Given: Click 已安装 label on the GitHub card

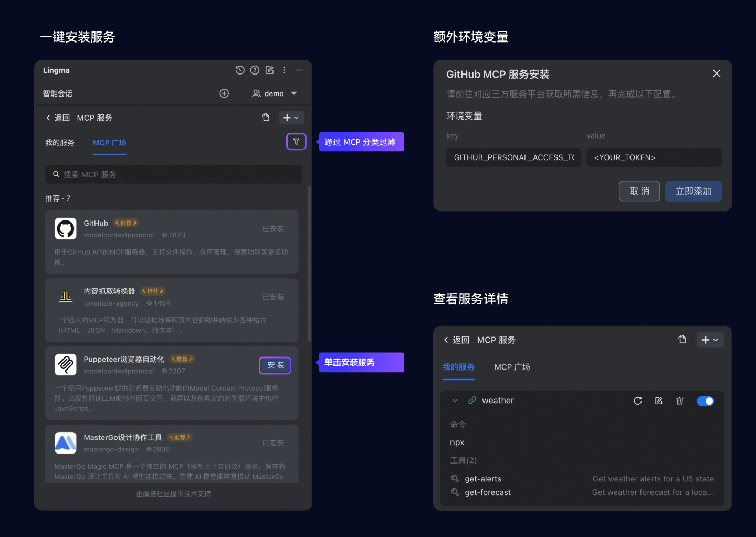Looking at the screenshot, I should pos(273,229).
